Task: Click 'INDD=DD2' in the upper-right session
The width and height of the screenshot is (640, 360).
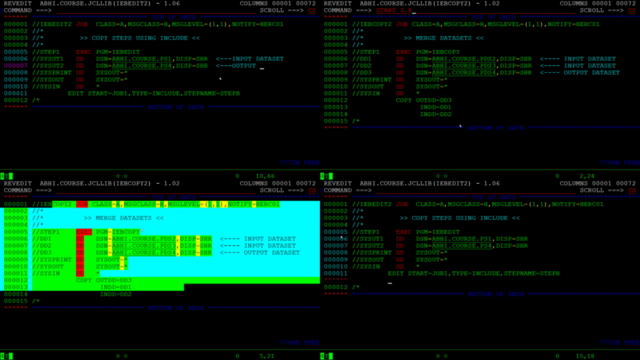Action: (x=436, y=114)
